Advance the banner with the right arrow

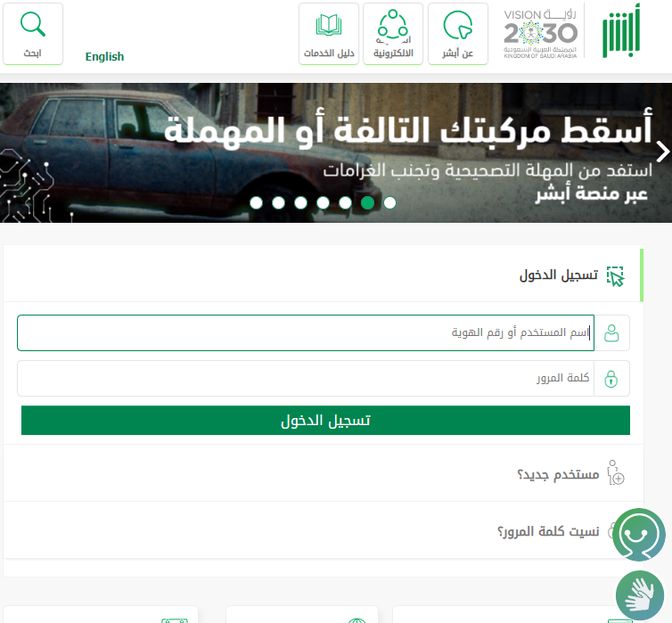tap(661, 149)
